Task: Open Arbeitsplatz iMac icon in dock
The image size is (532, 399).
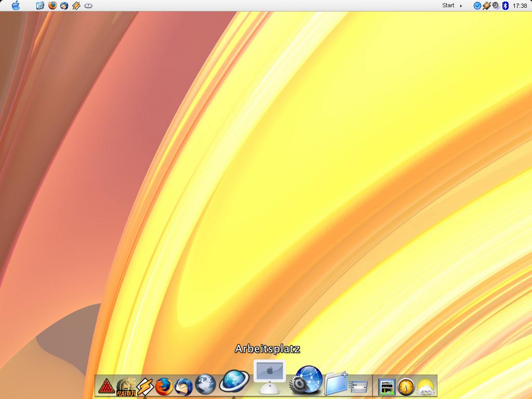Action: (x=270, y=377)
